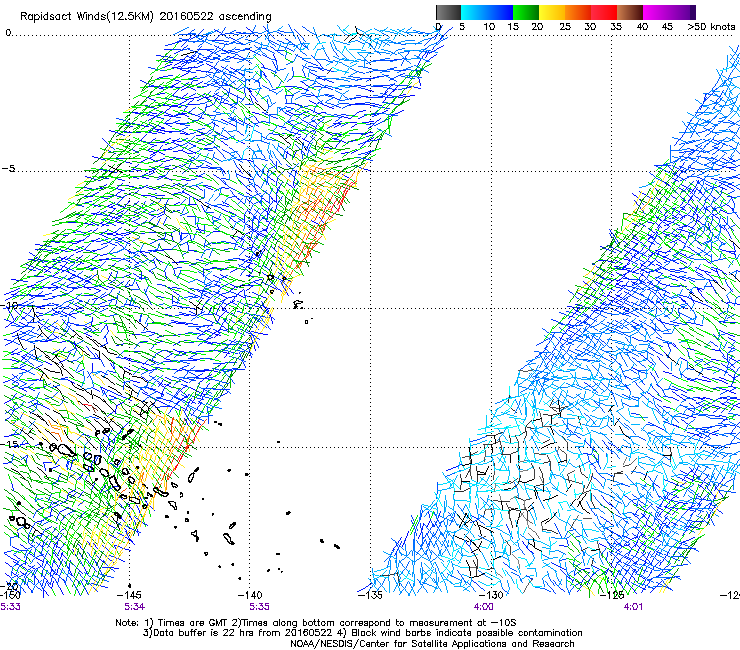Click the latitude label '0' at top left
The width and height of the screenshot is (740, 650).
point(8,33)
